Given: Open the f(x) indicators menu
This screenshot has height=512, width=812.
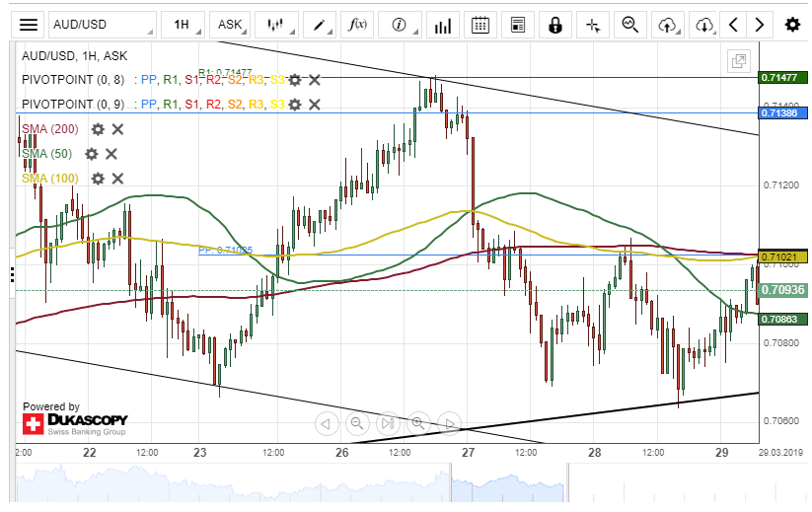Looking at the screenshot, I should (x=359, y=25).
